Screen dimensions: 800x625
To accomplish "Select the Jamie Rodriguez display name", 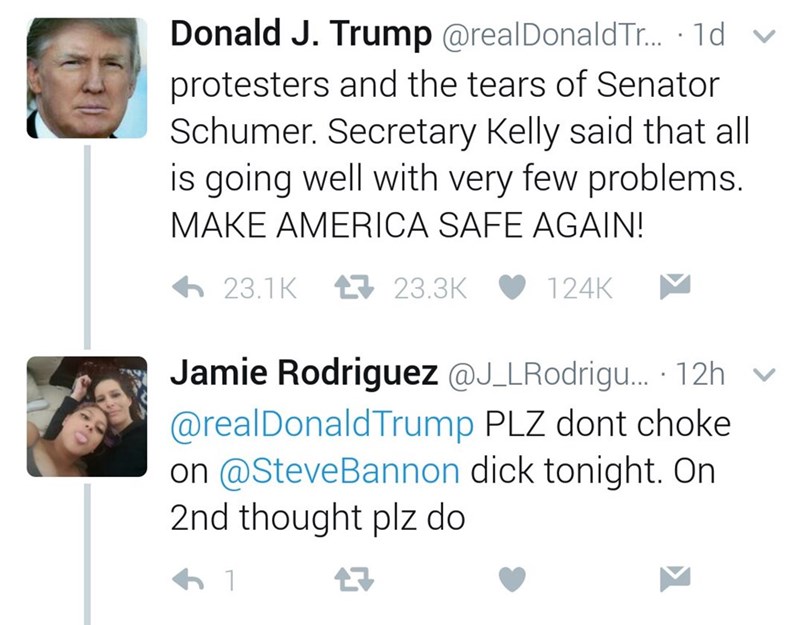I will click(304, 375).
